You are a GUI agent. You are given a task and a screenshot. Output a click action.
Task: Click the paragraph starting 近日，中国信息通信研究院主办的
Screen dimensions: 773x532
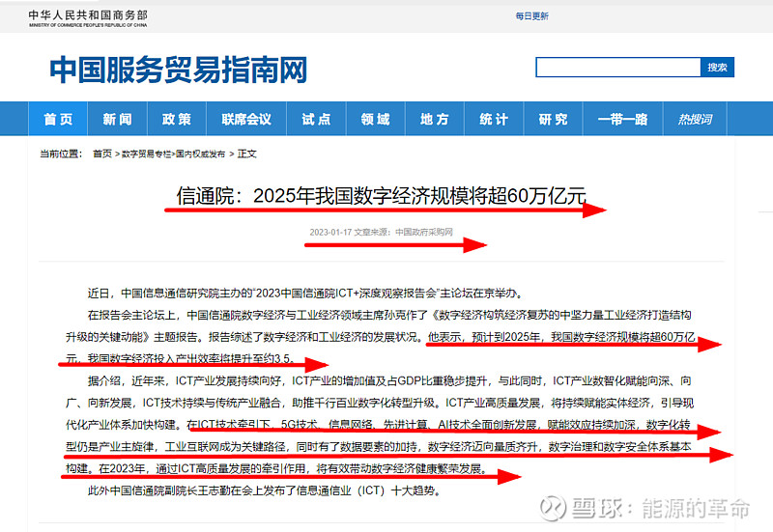point(305,294)
